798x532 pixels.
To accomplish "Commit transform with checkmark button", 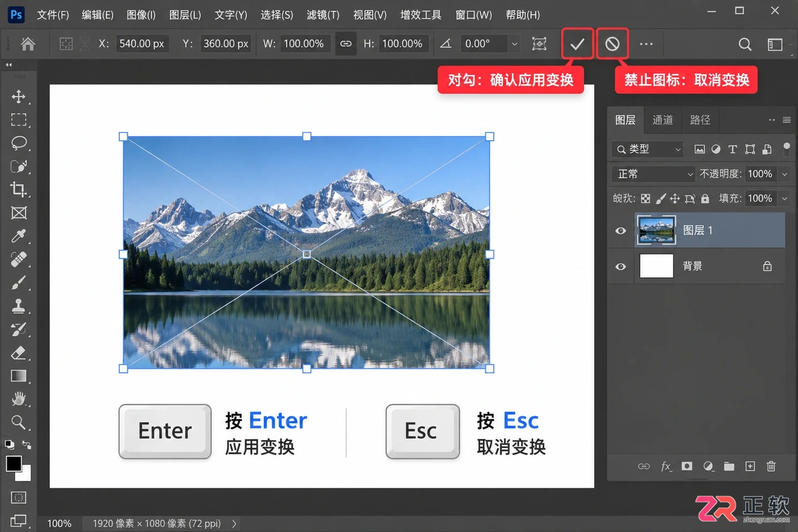I will click(x=577, y=44).
